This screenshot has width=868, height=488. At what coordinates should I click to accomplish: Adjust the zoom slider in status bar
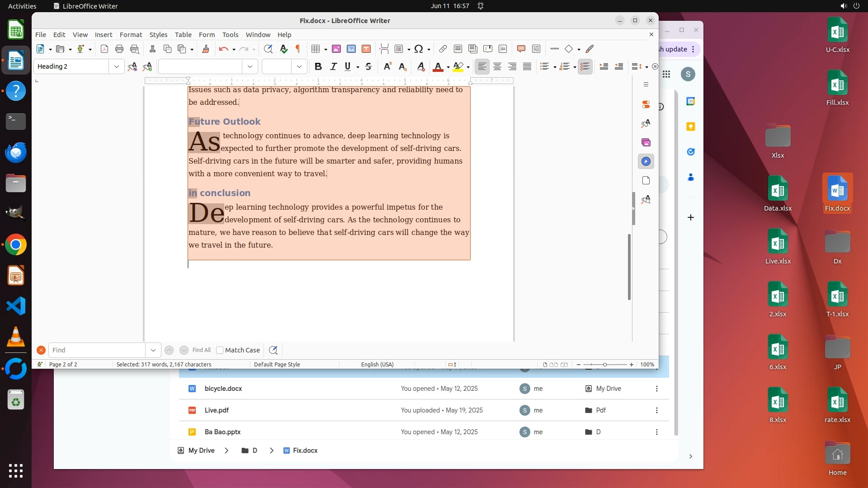tap(604, 365)
